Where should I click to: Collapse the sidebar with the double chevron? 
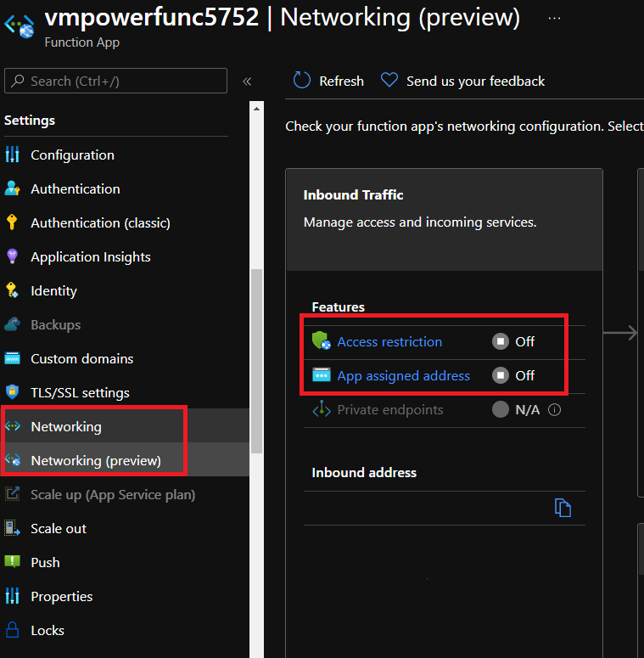click(247, 82)
